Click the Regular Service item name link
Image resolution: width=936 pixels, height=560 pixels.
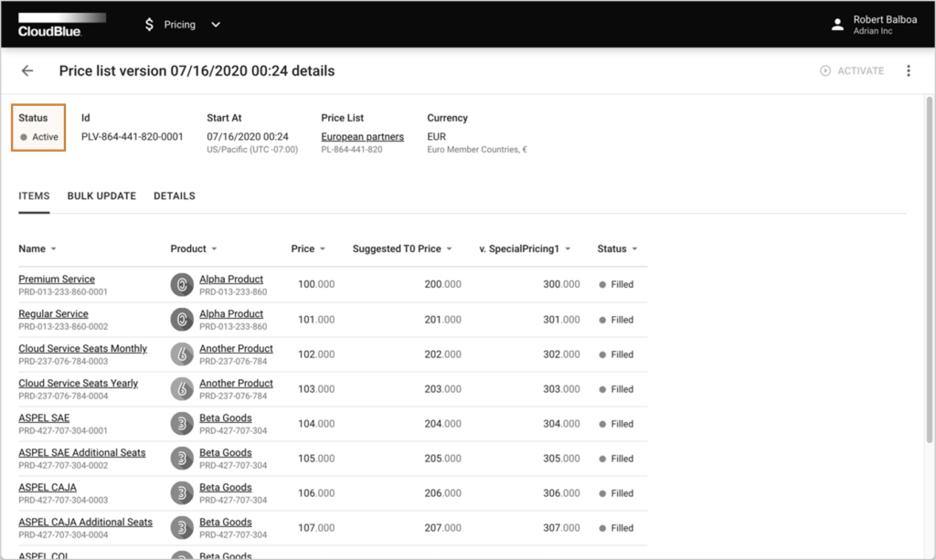pyautogui.click(x=53, y=313)
